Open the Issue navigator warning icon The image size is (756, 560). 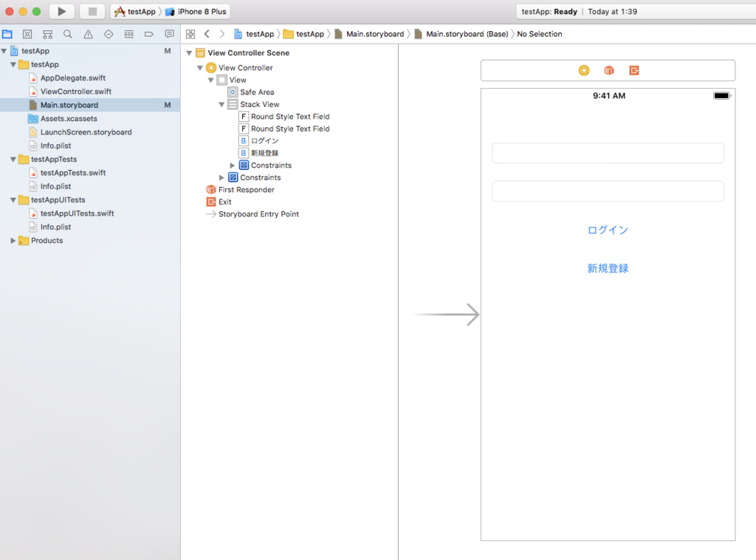[x=89, y=34]
